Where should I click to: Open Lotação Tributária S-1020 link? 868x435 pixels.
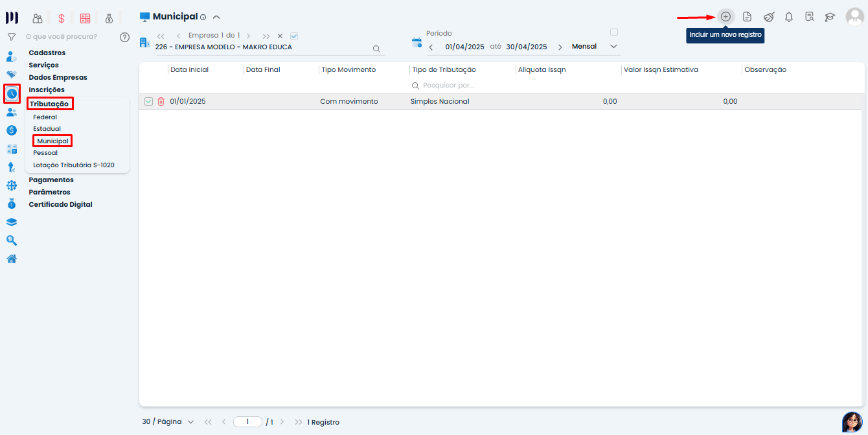74,165
